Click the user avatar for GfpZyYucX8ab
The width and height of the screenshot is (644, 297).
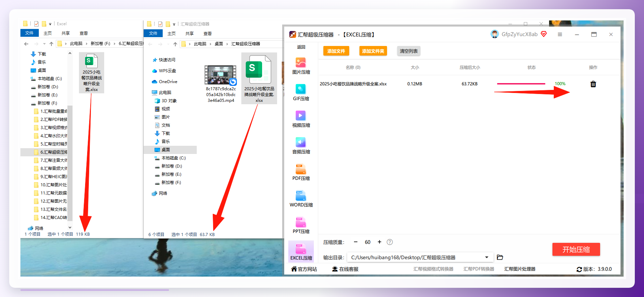click(494, 34)
